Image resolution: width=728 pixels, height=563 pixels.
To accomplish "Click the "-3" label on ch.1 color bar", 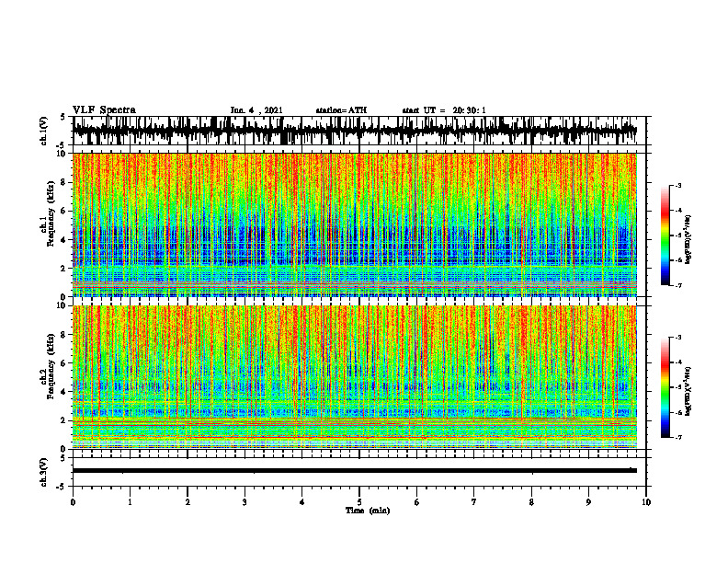I will 678,185.
